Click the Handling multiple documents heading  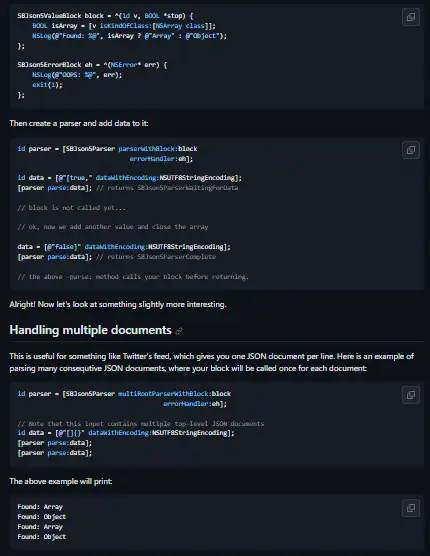point(90,330)
